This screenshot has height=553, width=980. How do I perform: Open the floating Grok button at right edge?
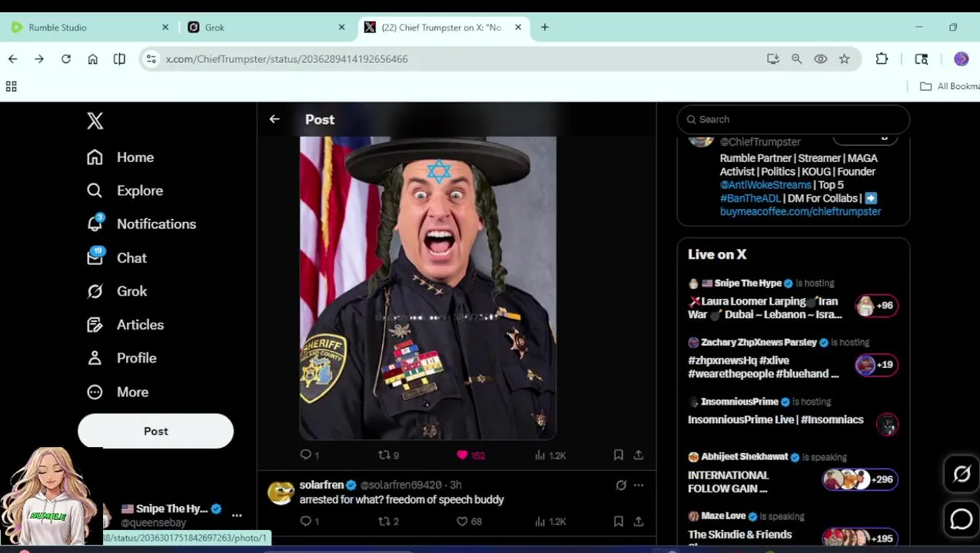click(962, 475)
